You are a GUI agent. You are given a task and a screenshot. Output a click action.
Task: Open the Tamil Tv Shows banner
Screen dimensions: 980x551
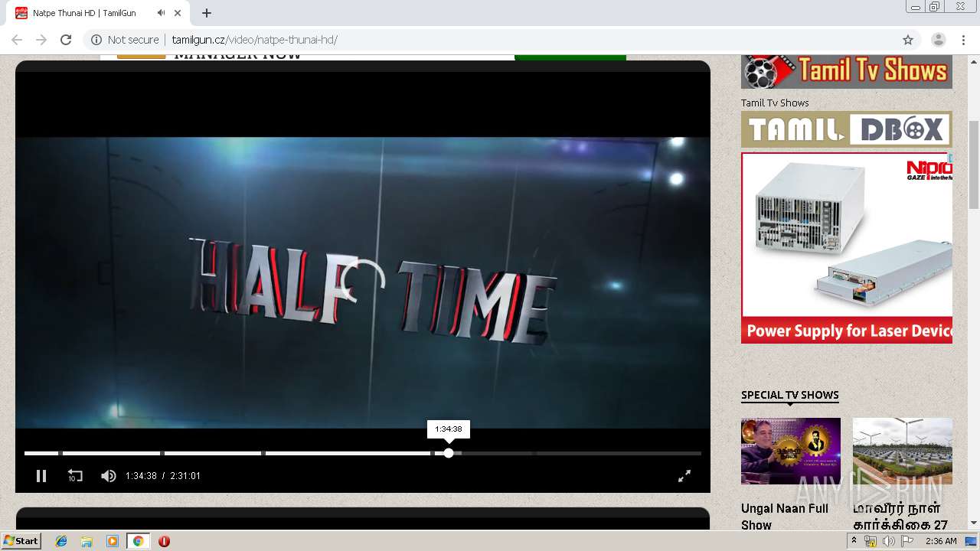click(x=847, y=72)
